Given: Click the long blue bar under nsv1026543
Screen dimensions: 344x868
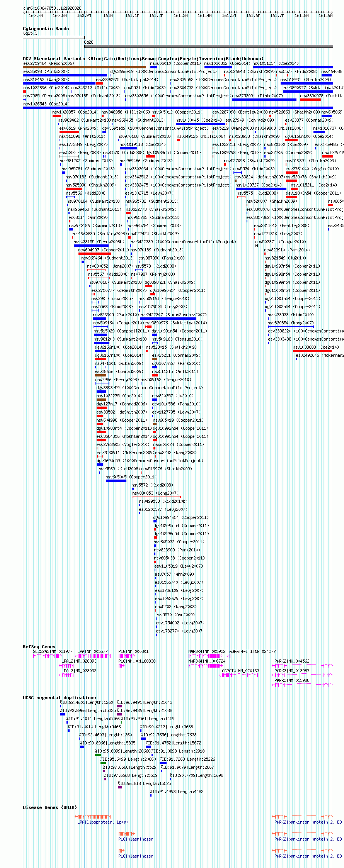Looking at the screenshot, I should [x=178, y=108].
